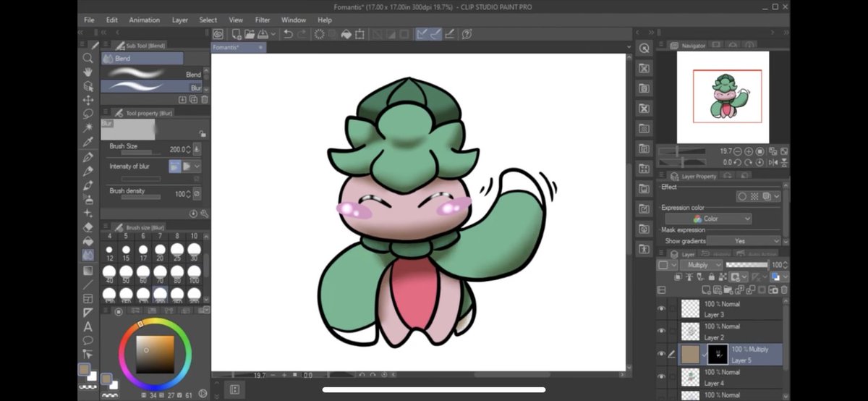
Task: Click navigator zoom in plus icon
Action: coord(749,151)
